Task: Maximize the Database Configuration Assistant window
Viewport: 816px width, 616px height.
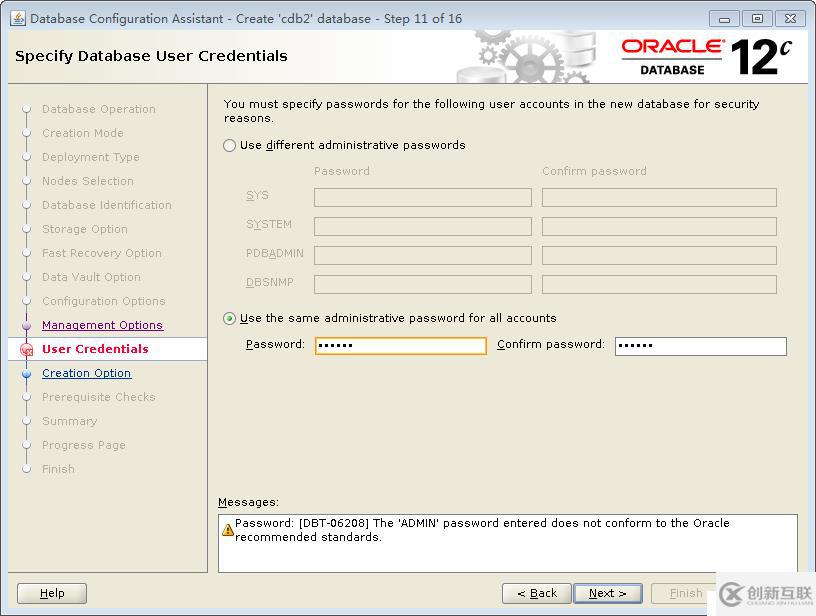Action: tap(757, 19)
